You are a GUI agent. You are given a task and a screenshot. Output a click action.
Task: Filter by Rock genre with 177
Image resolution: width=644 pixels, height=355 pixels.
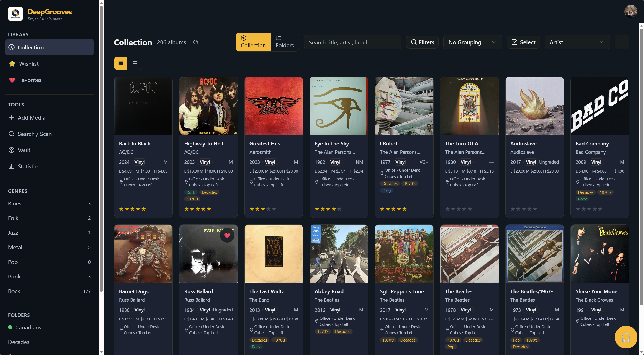click(x=49, y=291)
